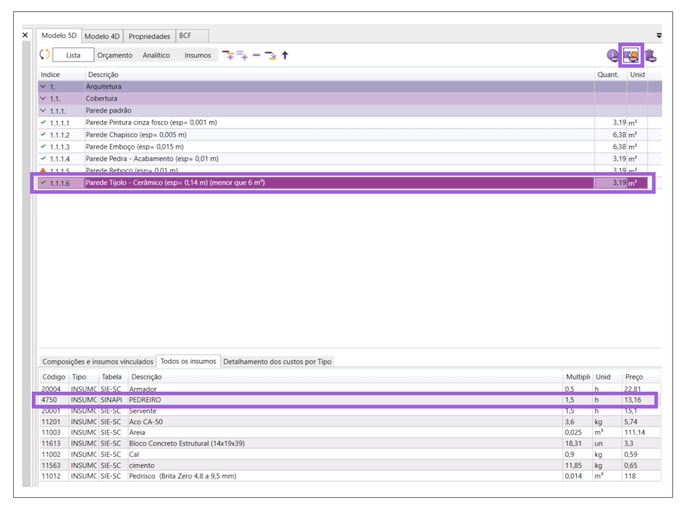Click the Tabela column header

(x=111, y=377)
